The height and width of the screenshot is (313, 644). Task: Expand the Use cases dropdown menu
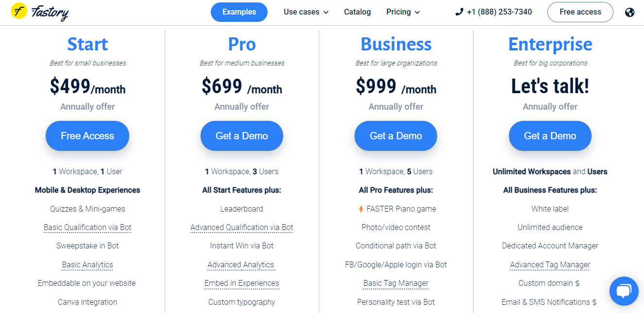(x=306, y=12)
